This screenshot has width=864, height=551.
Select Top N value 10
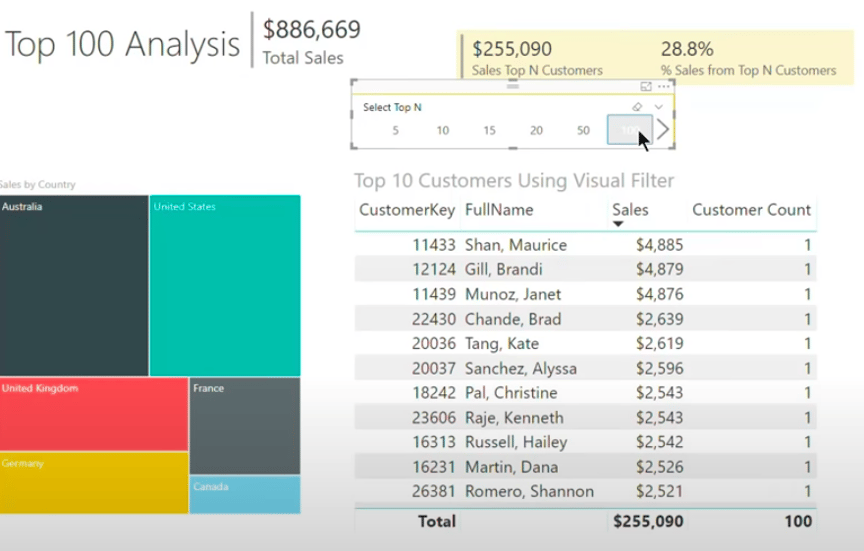[442, 130]
